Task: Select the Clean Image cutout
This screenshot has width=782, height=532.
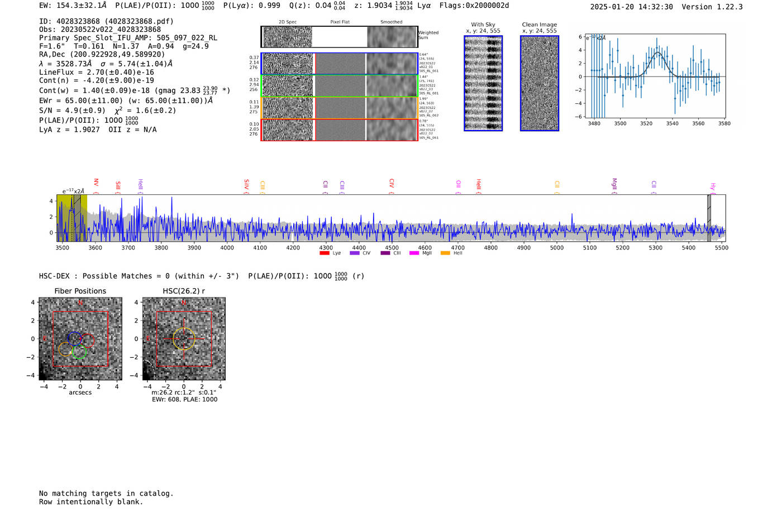Action: [540, 83]
